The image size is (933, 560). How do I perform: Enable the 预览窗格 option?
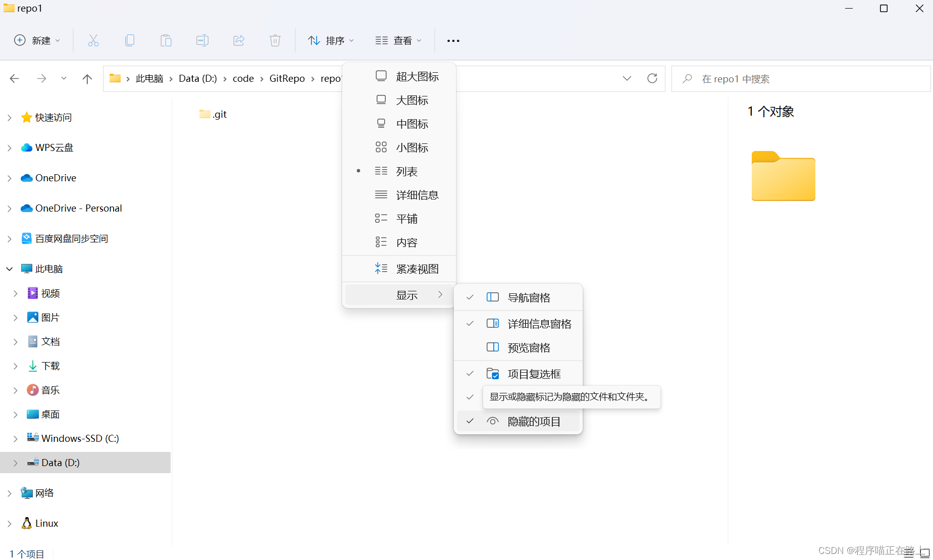529,347
